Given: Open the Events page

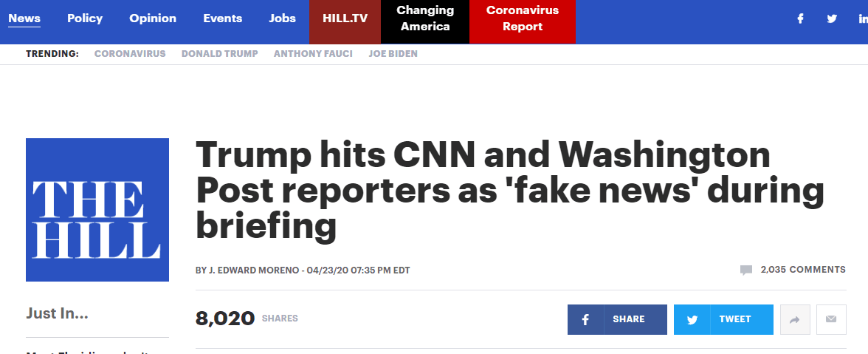Looking at the screenshot, I should pos(223,18).
